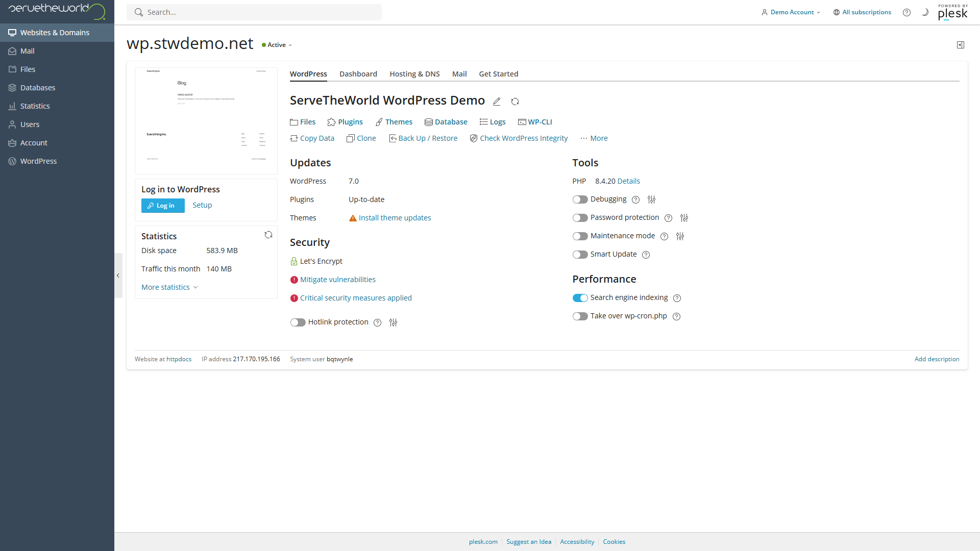Viewport: 980px width, 551px height.
Task: Open Account in the sidebar
Action: point(57,143)
